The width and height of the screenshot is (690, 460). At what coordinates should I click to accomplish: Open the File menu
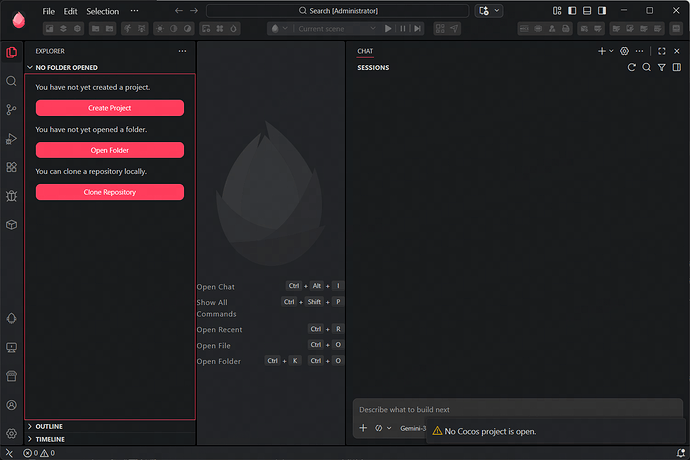[x=48, y=11]
